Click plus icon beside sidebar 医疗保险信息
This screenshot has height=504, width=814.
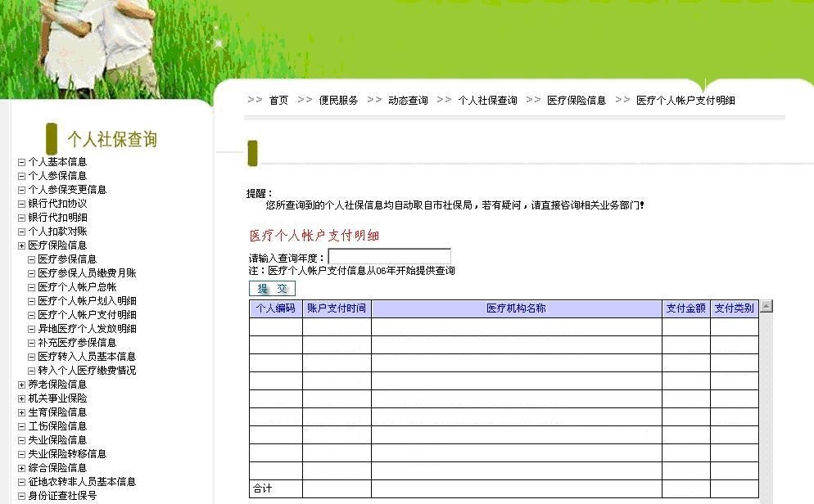pyautogui.click(x=21, y=245)
